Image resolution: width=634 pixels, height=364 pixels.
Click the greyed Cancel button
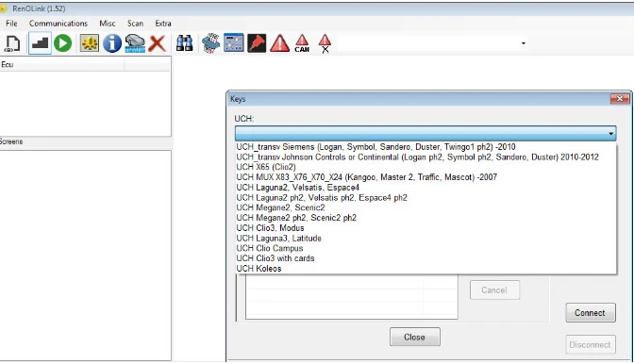494,290
